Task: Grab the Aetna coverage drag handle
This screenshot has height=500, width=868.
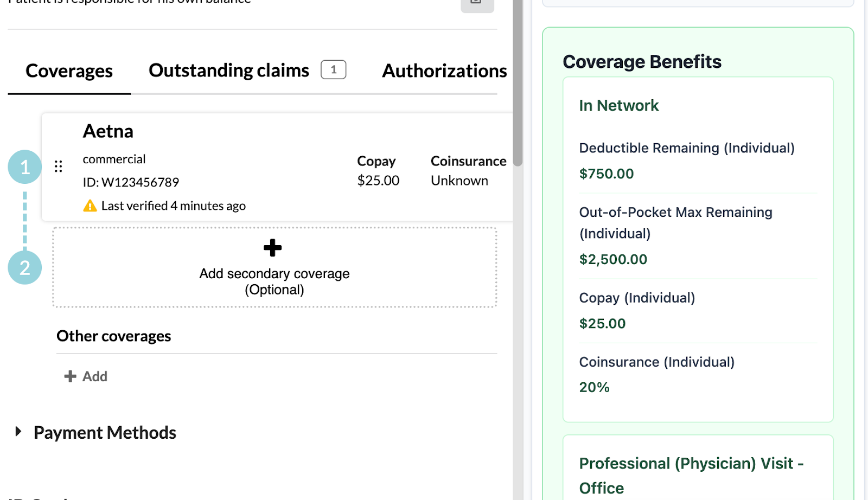Action: coord(59,166)
